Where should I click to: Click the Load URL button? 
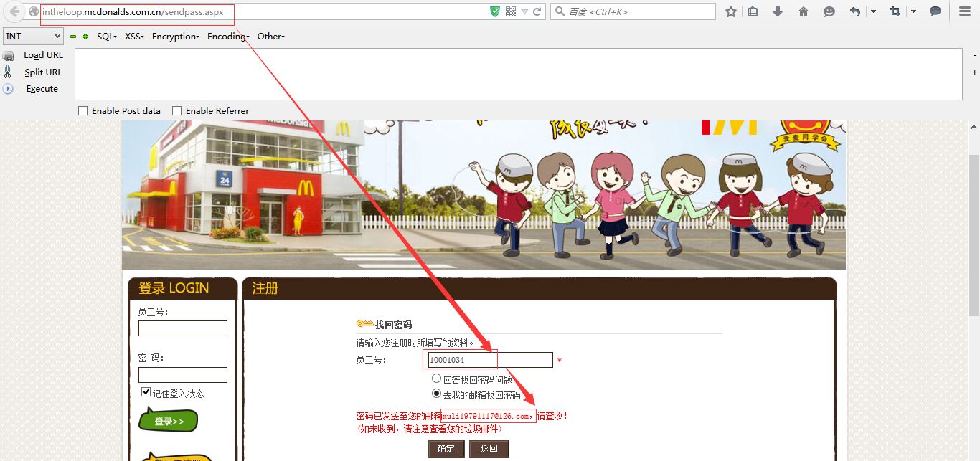point(43,55)
